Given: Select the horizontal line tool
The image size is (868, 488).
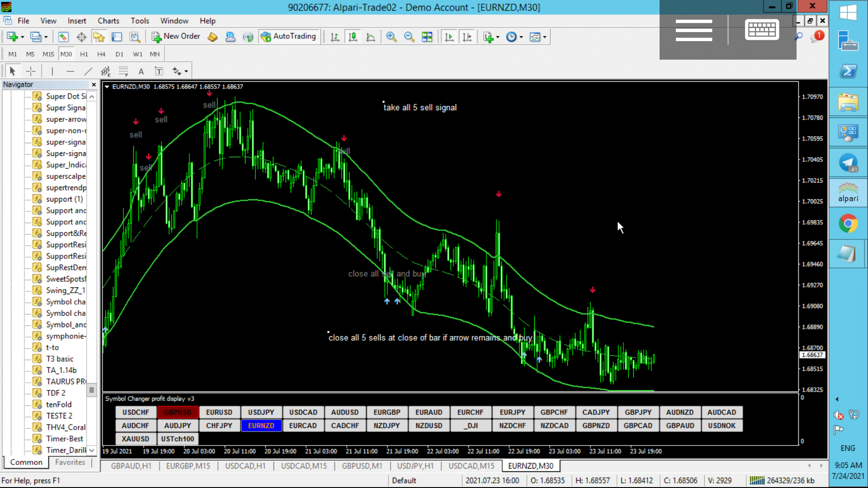Looking at the screenshot, I should click(70, 71).
